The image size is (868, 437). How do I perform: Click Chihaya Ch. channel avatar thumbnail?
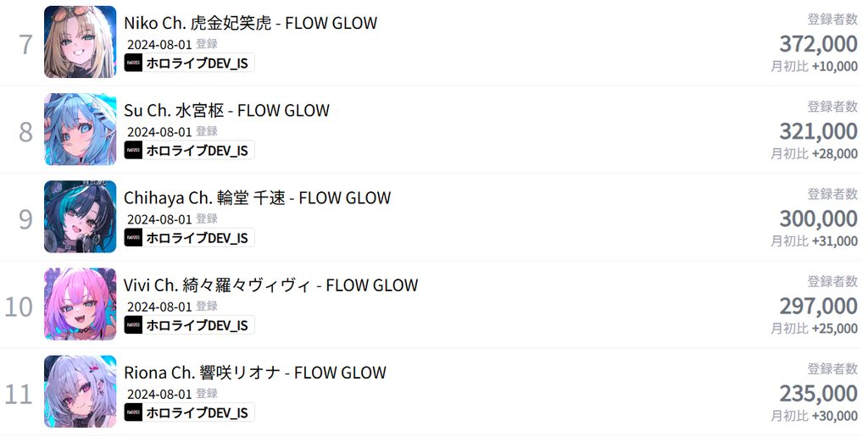point(80,217)
